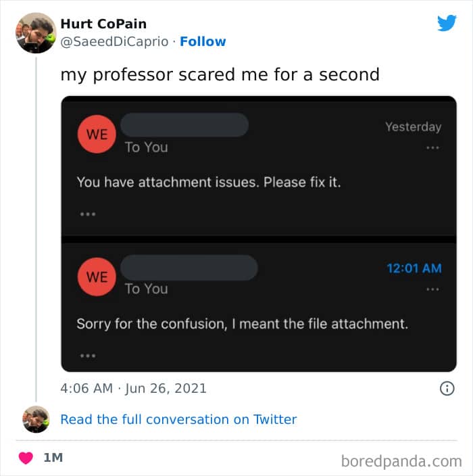Image resolution: width=473 pixels, height=476 pixels.
Task: Click small avatar beside Read the full conversation
Action: (36, 419)
